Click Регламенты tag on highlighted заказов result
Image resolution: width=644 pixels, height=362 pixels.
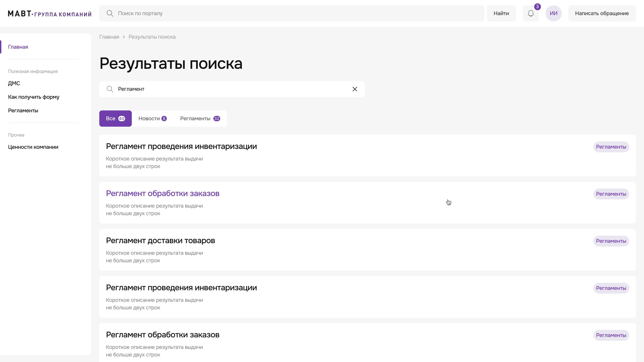coord(611,194)
